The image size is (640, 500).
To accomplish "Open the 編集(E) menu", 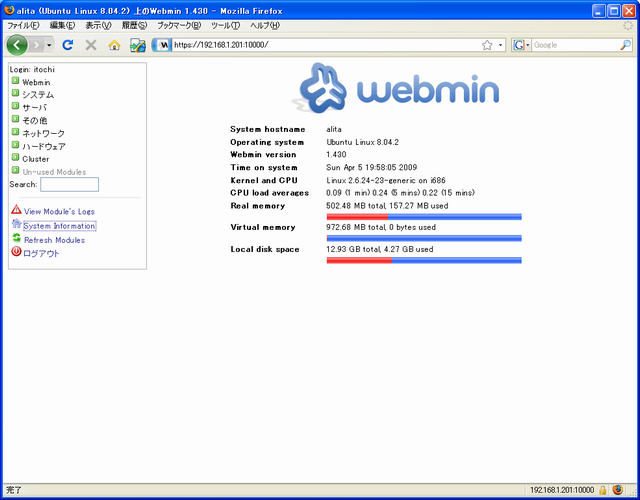I will [x=62, y=25].
